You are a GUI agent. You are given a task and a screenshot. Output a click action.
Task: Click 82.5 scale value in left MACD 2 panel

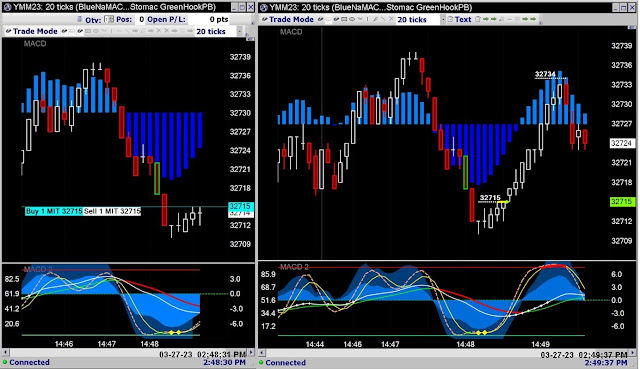[x=12, y=279]
